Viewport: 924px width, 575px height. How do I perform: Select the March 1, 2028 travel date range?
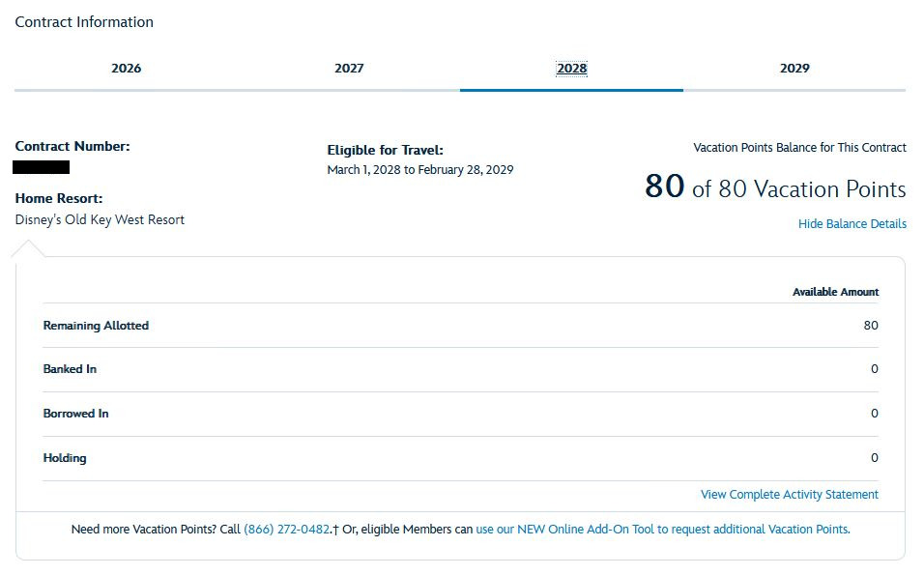420,170
